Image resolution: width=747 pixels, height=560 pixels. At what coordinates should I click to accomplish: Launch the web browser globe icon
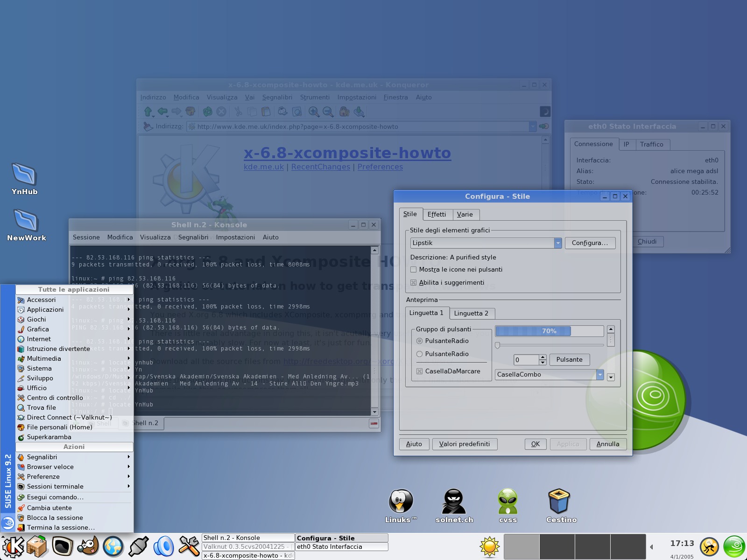113,546
